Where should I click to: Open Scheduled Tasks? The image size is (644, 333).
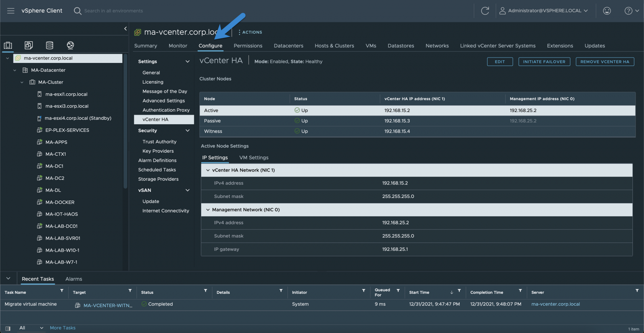[157, 170]
